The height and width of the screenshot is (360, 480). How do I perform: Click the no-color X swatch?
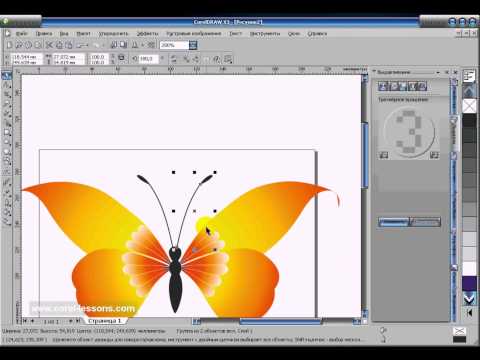pyautogui.click(x=469, y=106)
